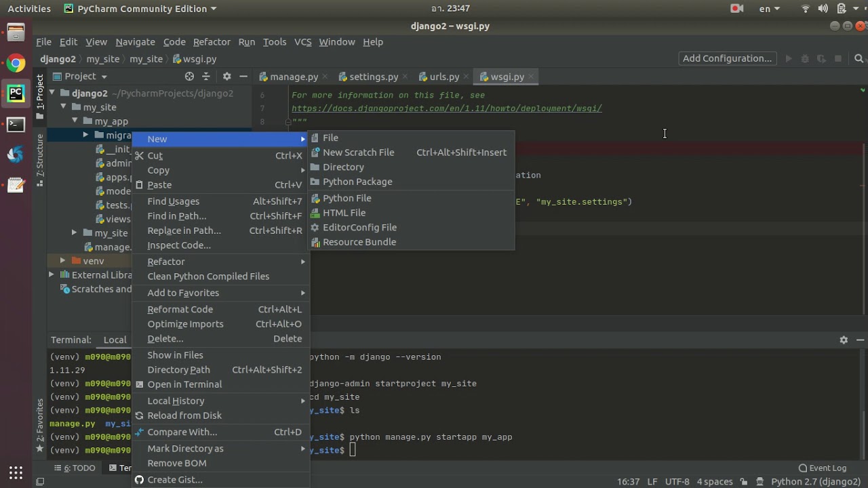Open the network status icon
Viewport: 868px width, 488px height.
(x=806, y=9)
